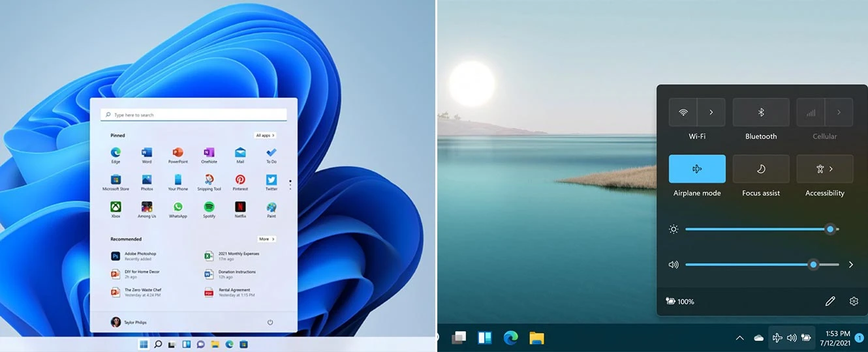Turn off Airplane mode tile

coord(697,169)
